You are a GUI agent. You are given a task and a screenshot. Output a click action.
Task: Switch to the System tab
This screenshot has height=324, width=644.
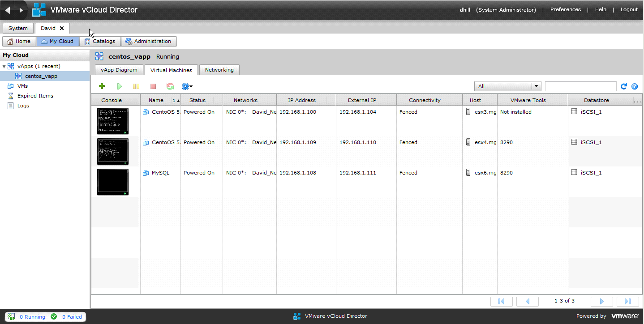(x=18, y=28)
